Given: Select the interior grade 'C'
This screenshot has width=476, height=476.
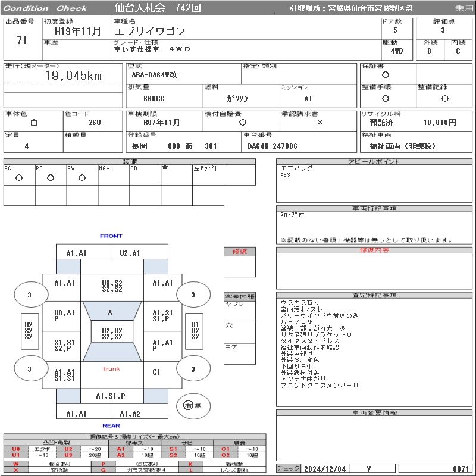Looking at the screenshot, I should (x=458, y=51).
